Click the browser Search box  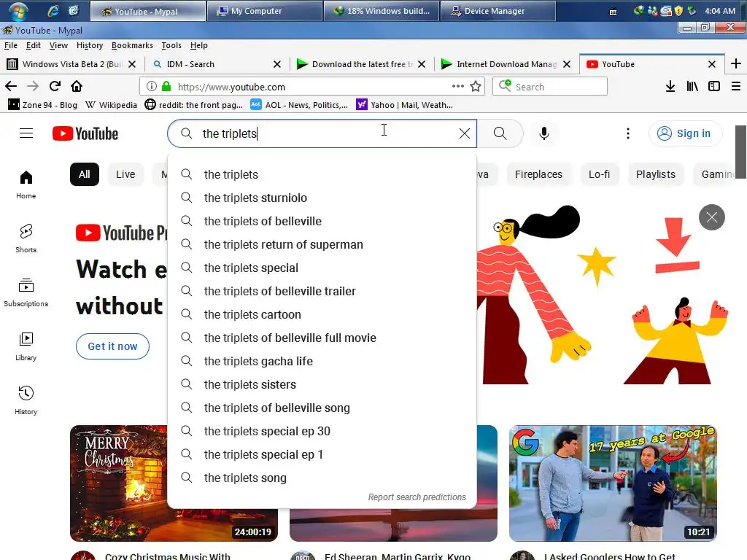tap(550, 86)
